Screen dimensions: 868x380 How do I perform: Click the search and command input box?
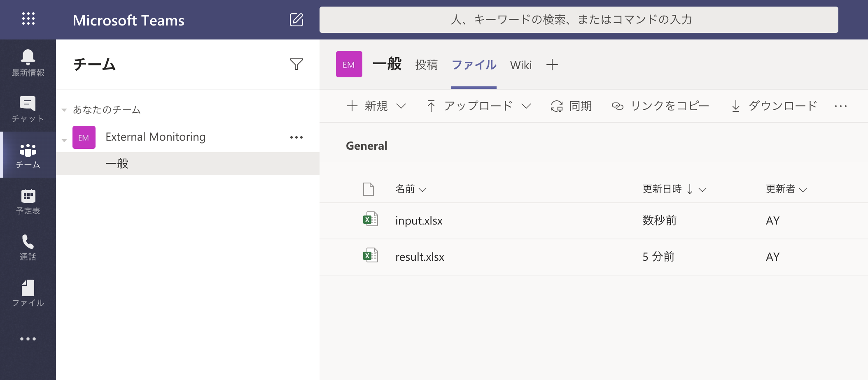pyautogui.click(x=579, y=20)
